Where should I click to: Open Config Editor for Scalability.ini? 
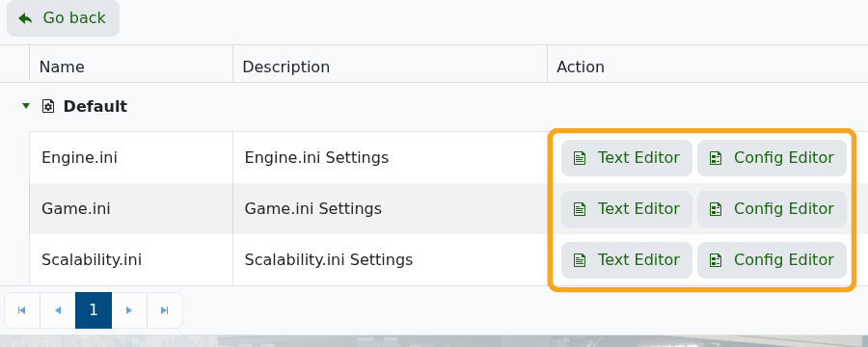[772, 259]
